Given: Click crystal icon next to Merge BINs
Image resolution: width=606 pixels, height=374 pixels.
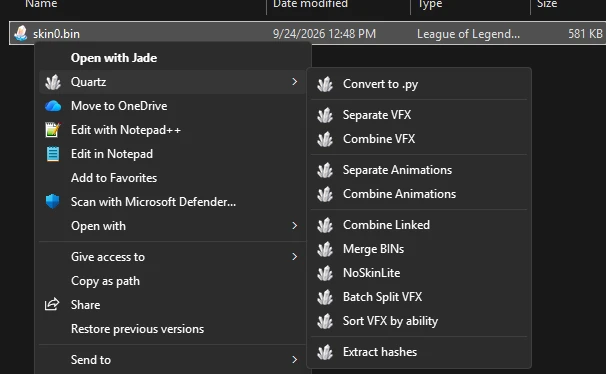Looking at the screenshot, I should [325, 249].
